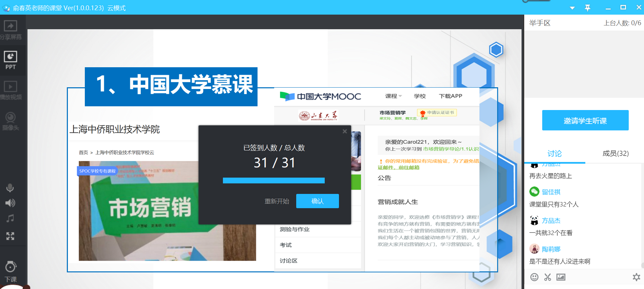Select the 讨论 discussion tab

[554, 153]
